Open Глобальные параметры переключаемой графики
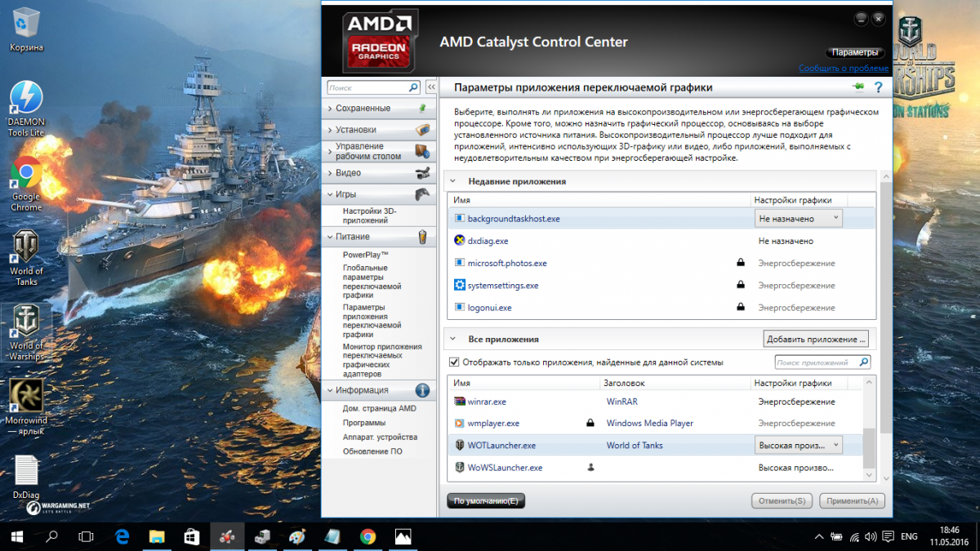980x551 pixels. (372, 282)
